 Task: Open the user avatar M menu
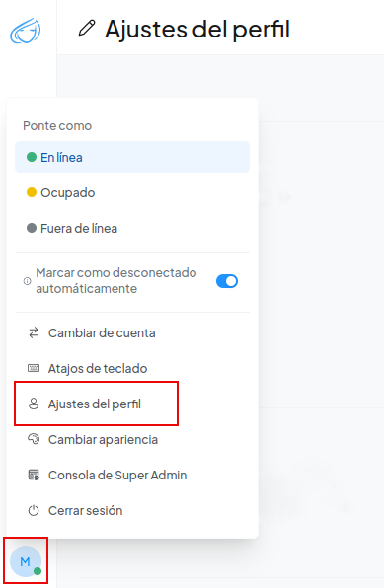(26, 561)
